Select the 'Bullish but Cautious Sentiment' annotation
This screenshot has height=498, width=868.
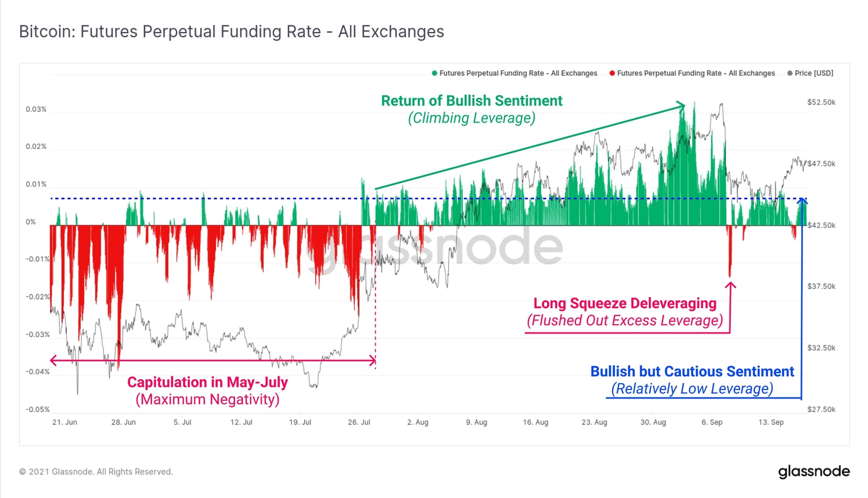(x=692, y=372)
